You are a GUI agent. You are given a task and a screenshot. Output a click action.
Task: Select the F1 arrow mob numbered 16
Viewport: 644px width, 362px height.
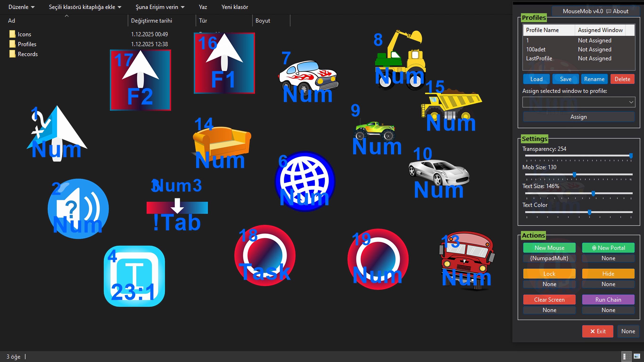pyautogui.click(x=224, y=62)
